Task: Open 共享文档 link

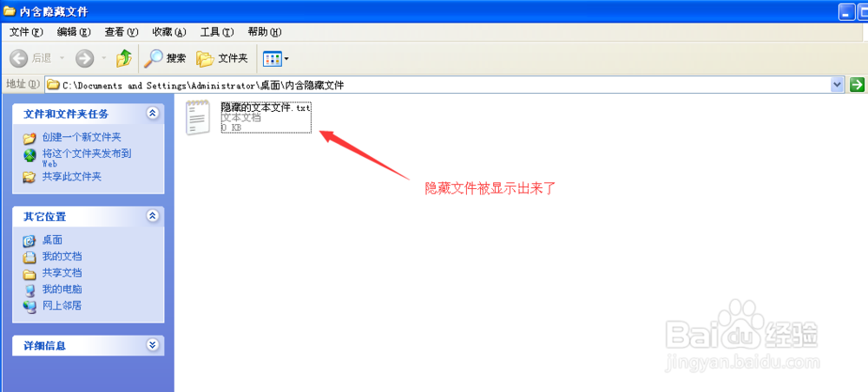Action: [62, 272]
